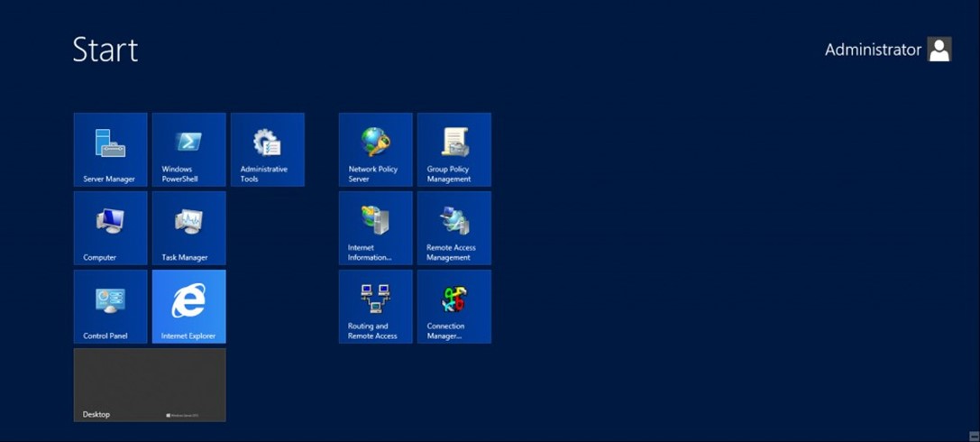This screenshot has width=980, height=442.
Task: Launch Windows PowerShell tile
Action: pyautogui.click(x=188, y=150)
